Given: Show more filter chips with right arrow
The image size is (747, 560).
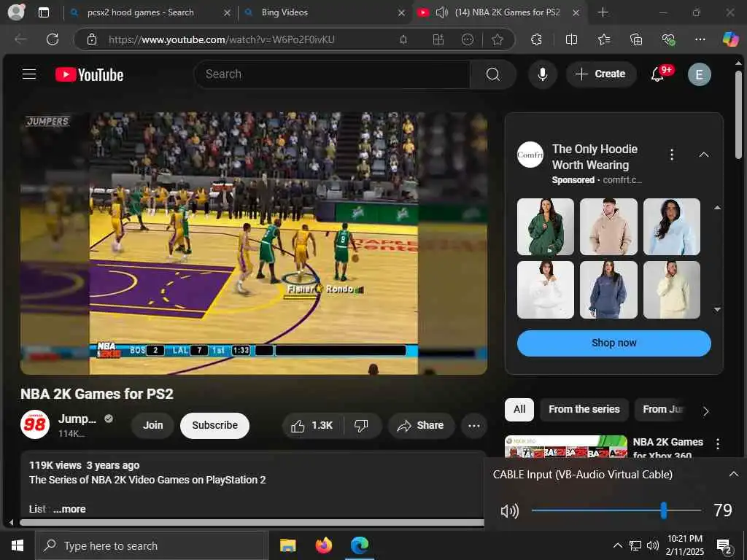Looking at the screenshot, I should [x=705, y=411].
